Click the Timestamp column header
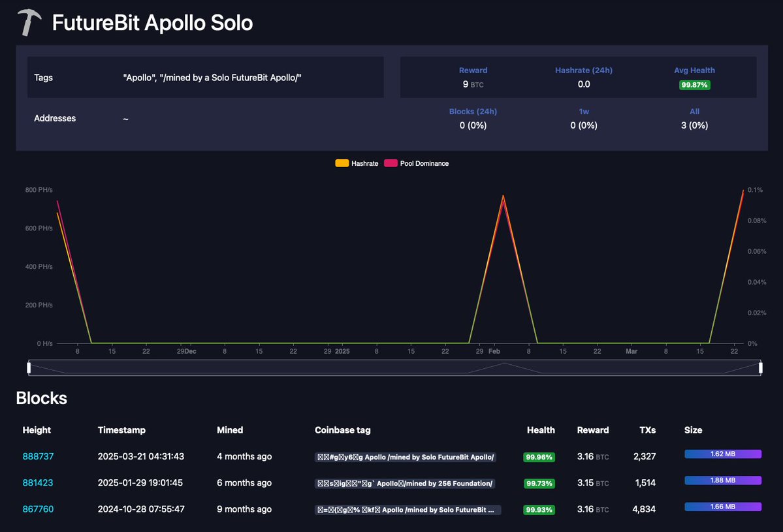783x532 pixels. 121,430
